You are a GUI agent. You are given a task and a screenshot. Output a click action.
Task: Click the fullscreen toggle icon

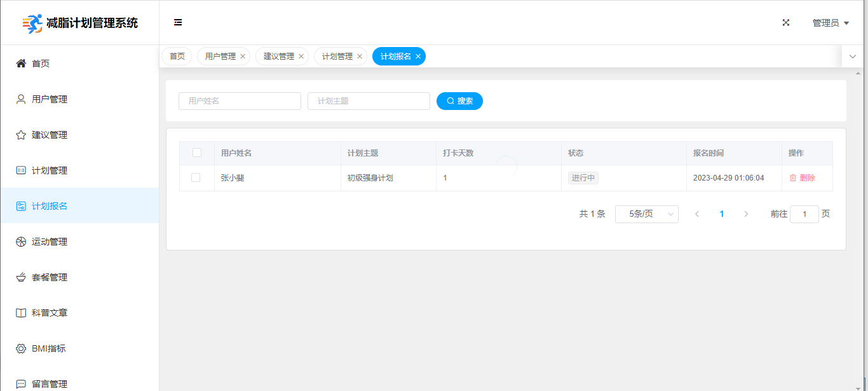[x=786, y=22]
